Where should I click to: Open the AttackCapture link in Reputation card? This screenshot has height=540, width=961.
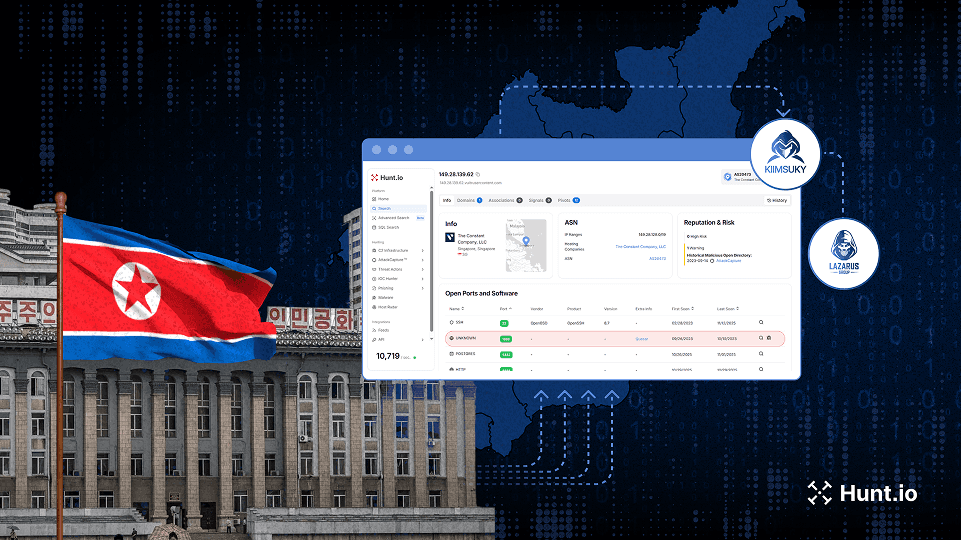729,261
